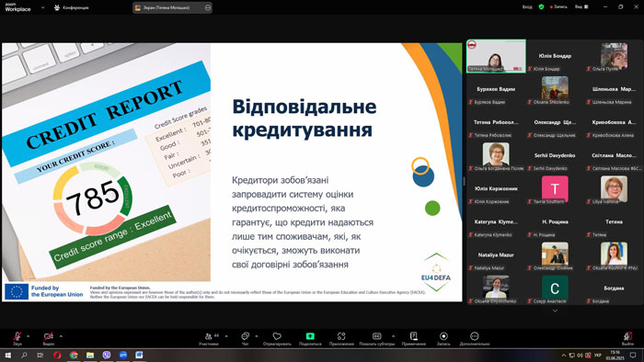Select Tavria Southern pink T avatar tile
644x362 pixels.
[x=555, y=189]
